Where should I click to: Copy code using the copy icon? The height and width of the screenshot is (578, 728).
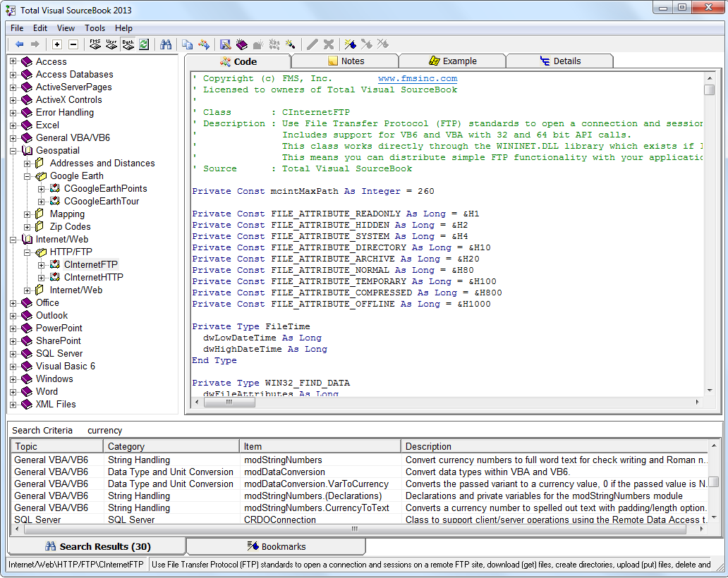pyautogui.click(x=188, y=44)
